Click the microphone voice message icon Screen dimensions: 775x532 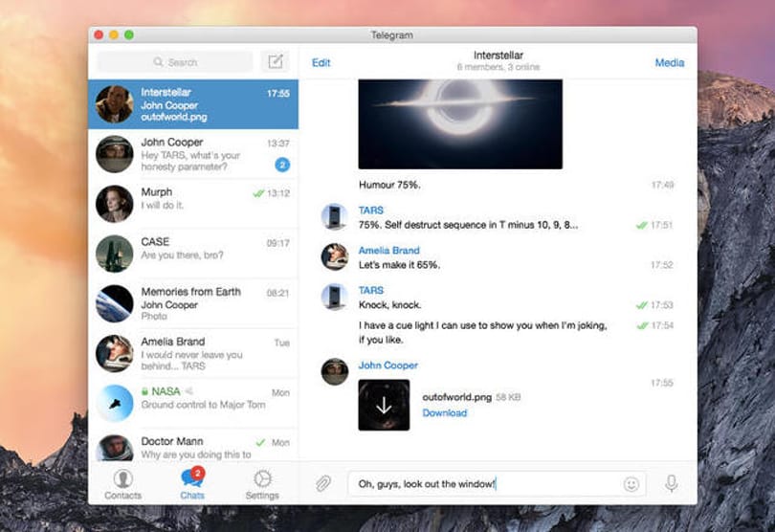(672, 483)
